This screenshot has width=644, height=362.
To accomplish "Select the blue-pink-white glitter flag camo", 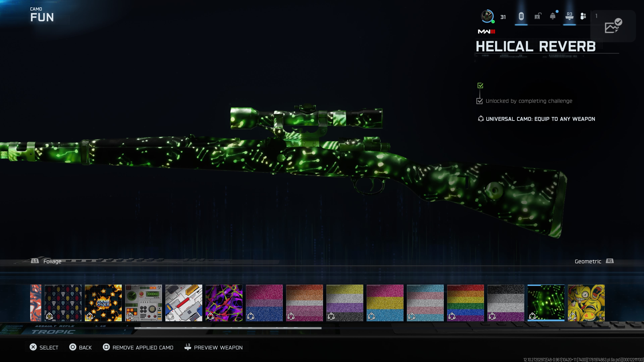I will [425, 303].
